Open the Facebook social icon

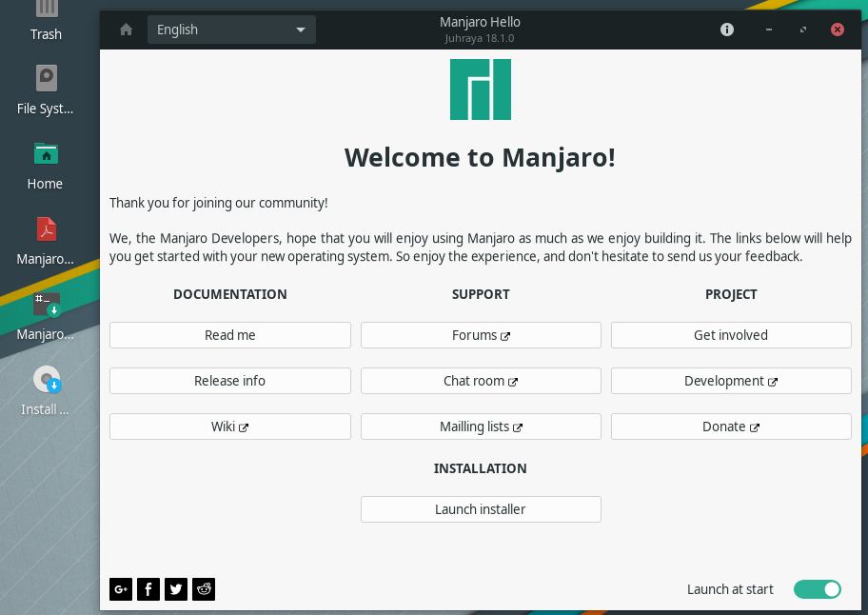coord(148,589)
